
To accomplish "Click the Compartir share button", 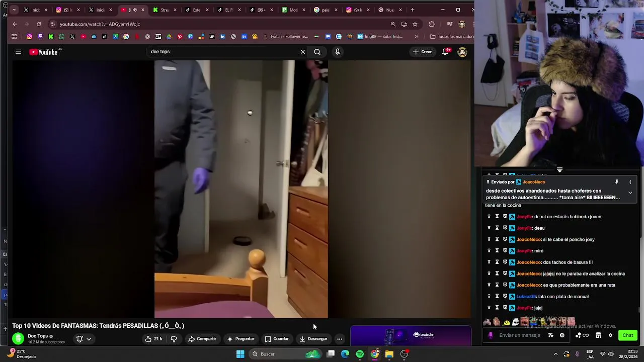I will point(202,339).
